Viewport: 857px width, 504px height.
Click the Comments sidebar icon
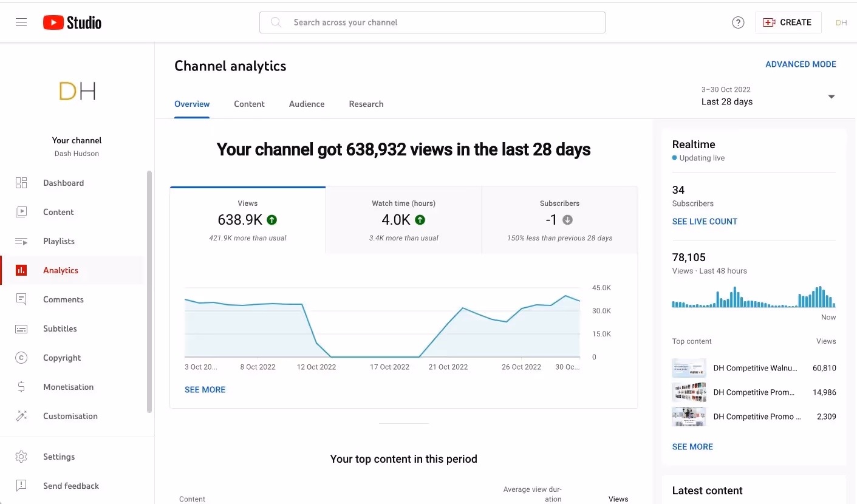pos(21,299)
